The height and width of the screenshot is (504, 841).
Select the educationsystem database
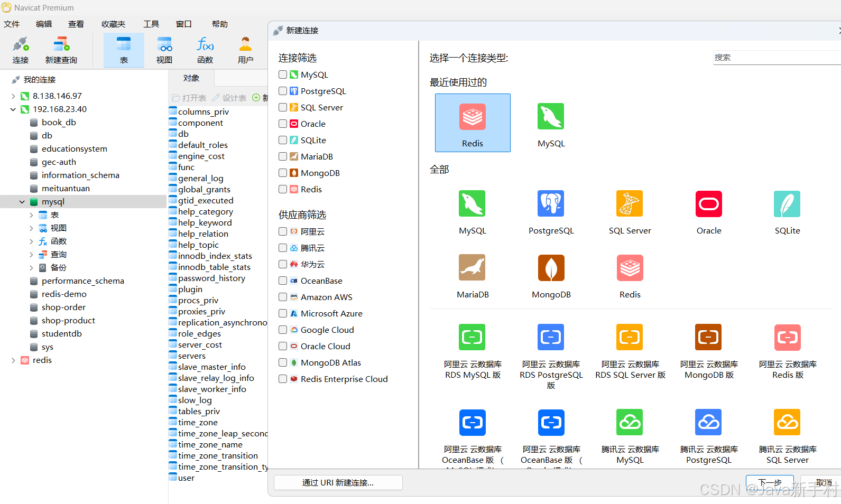pyautogui.click(x=75, y=149)
